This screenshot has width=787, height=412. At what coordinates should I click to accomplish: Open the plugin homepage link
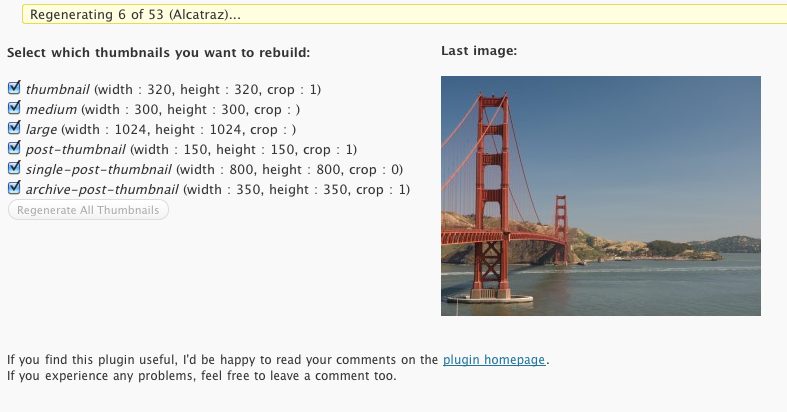(x=495, y=359)
